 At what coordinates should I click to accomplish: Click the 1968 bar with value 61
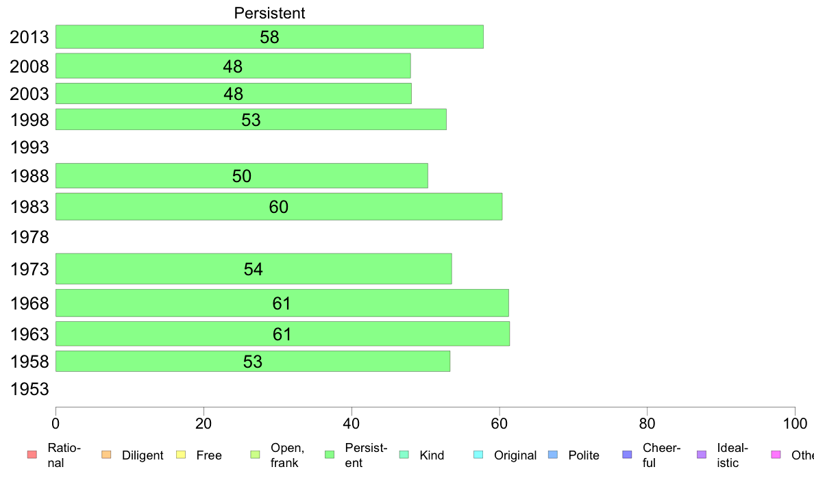[x=282, y=303]
